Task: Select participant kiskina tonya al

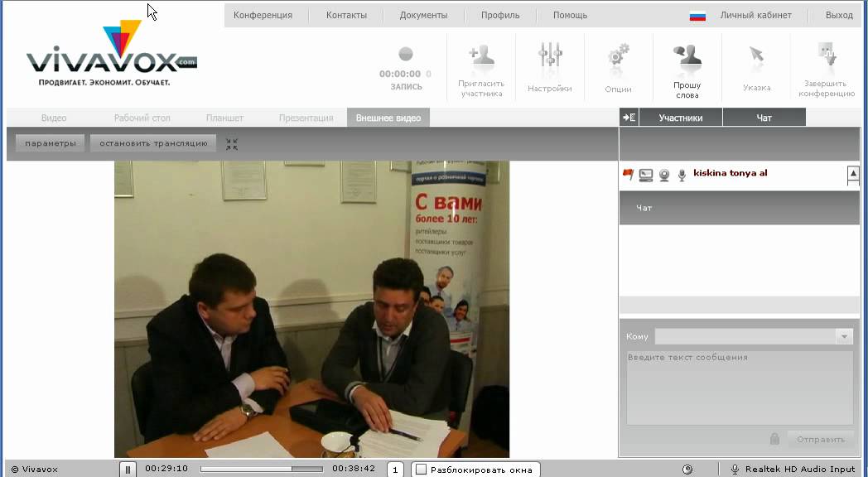Action: click(731, 173)
